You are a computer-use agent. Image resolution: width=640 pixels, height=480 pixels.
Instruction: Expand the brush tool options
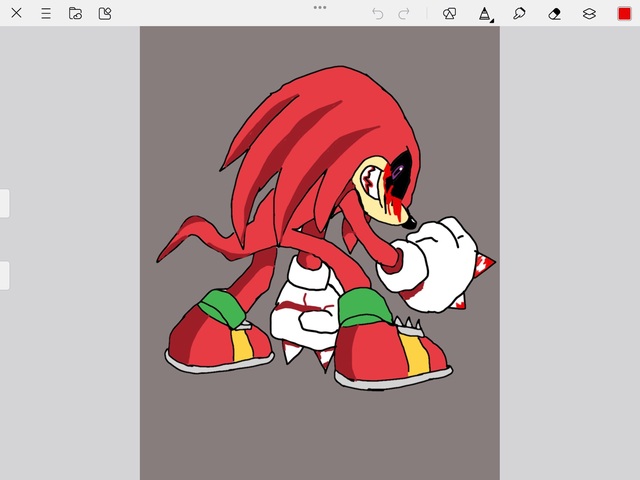tap(484, 13)
